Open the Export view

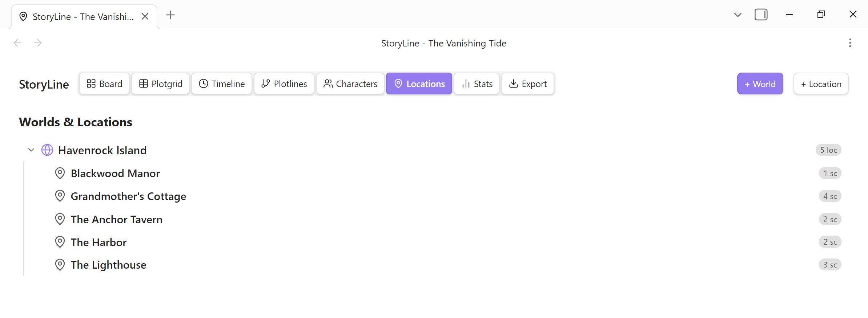(528, 84)
